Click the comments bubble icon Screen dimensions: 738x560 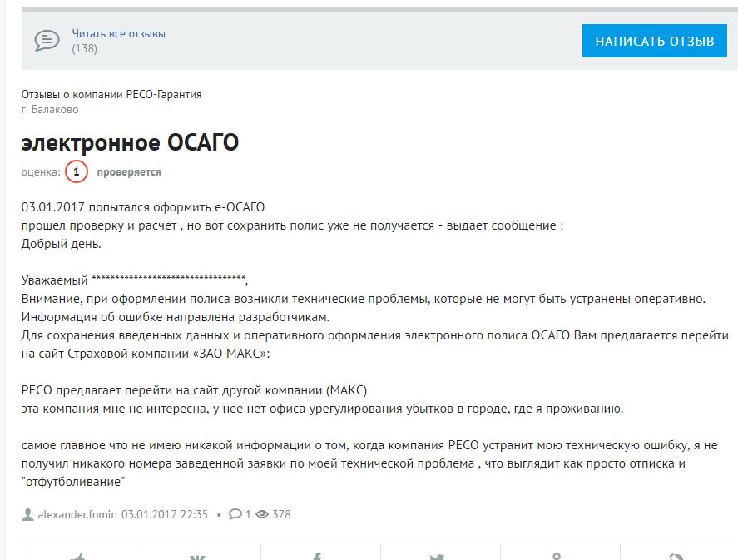click(235, 514)
